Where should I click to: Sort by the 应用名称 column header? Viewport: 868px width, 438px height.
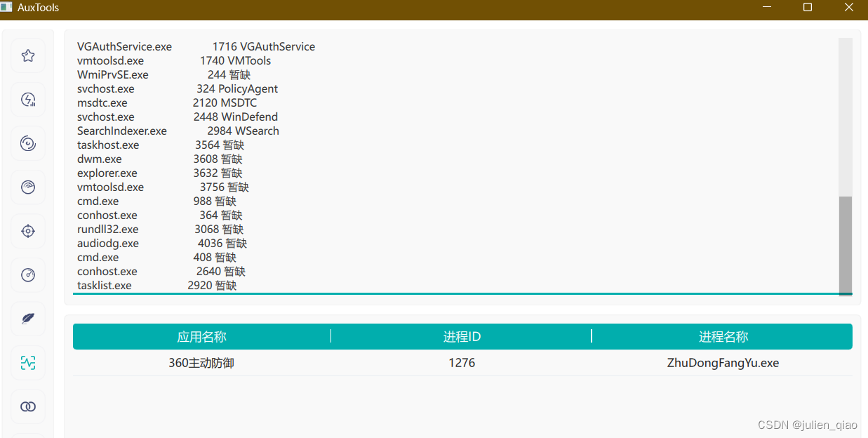(x=202, y=336)
